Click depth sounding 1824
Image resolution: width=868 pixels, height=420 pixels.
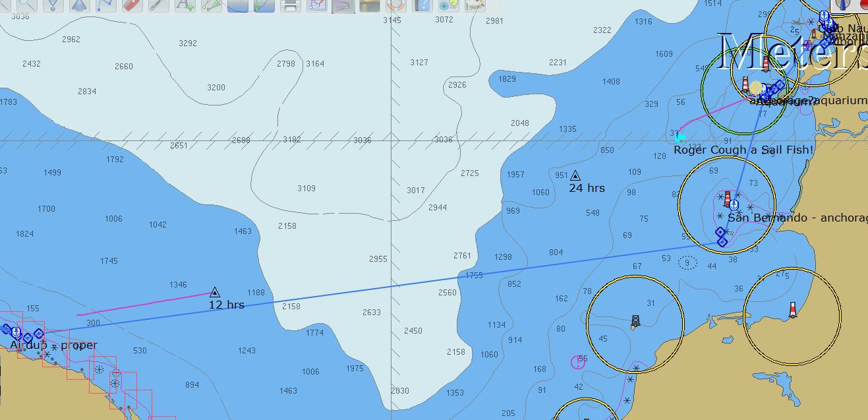click(x=24, y=233)
